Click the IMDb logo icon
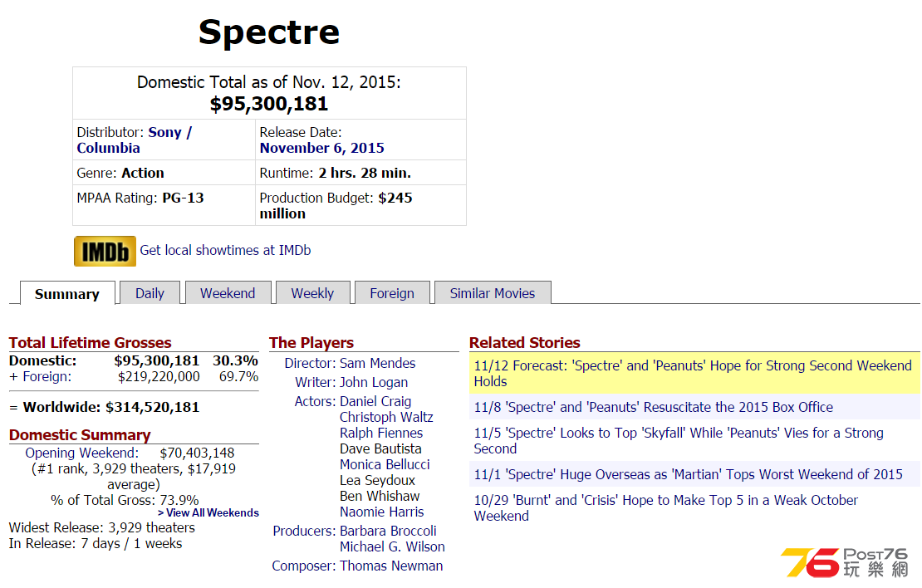This screenshot has height=588, width=922. click(105, 251)
